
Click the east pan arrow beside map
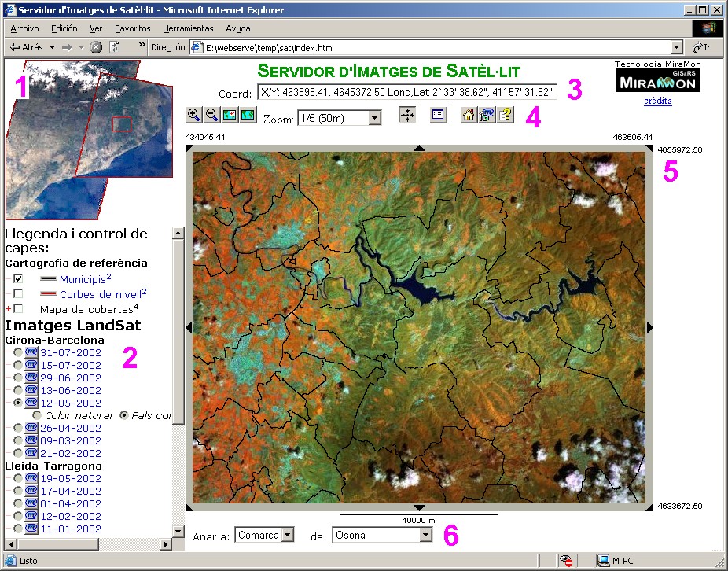click(649, 326)
